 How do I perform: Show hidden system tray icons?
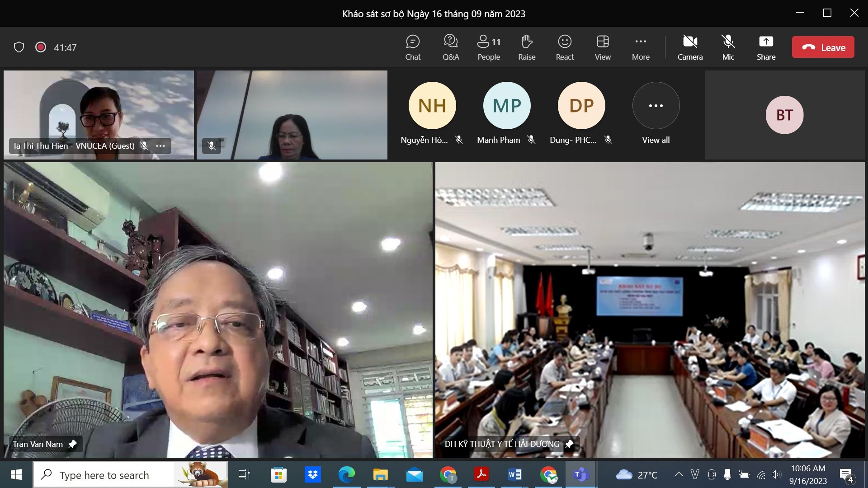tap(679, 474)
